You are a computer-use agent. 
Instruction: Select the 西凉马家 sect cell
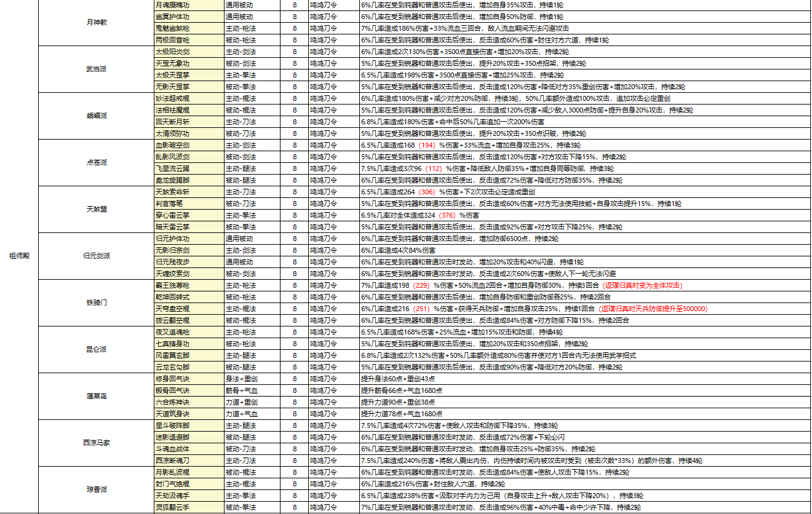[x=97, y=443]
